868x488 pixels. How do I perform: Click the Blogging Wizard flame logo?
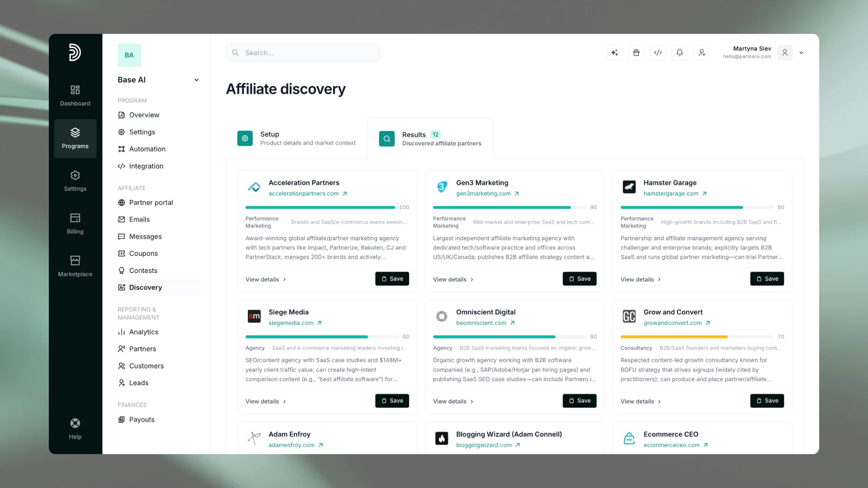click(442, 438)
